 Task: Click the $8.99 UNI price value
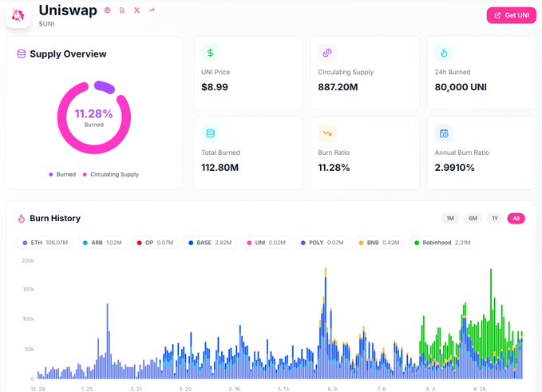[x=215, y=87]
